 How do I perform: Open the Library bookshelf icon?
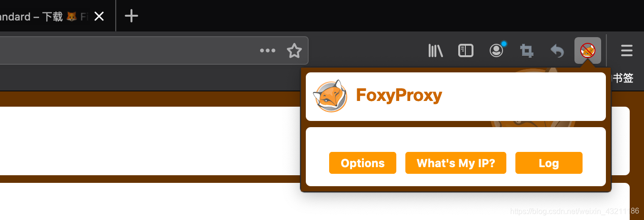click(x=435, y=50)
